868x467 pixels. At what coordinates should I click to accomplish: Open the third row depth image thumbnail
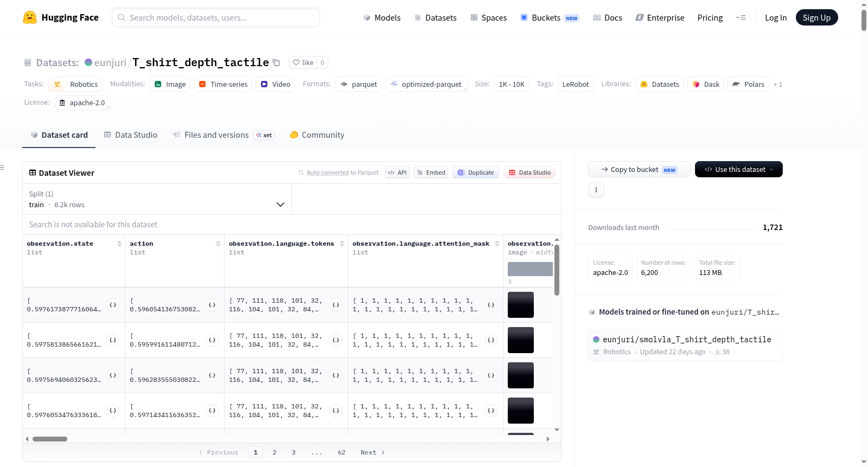pos(521,375)
